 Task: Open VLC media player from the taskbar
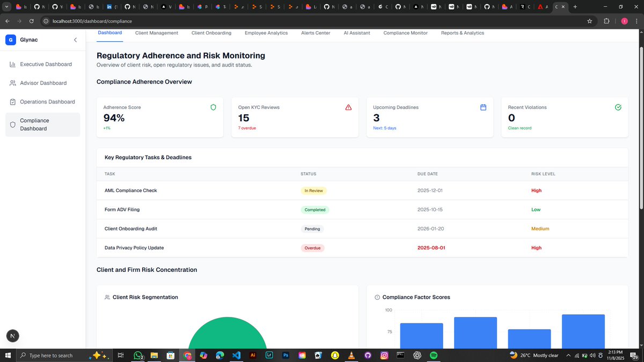point(352,355)
